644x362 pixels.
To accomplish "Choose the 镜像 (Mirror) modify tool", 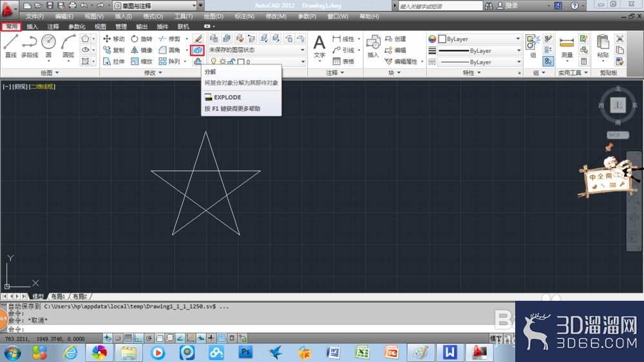I will click(x=141, y=50).
